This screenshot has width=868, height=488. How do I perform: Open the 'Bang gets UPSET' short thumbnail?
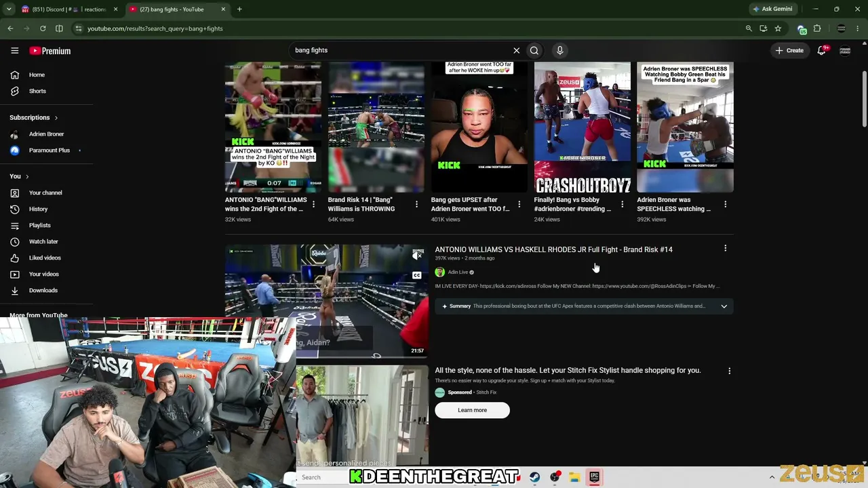[x=479, y=127]
